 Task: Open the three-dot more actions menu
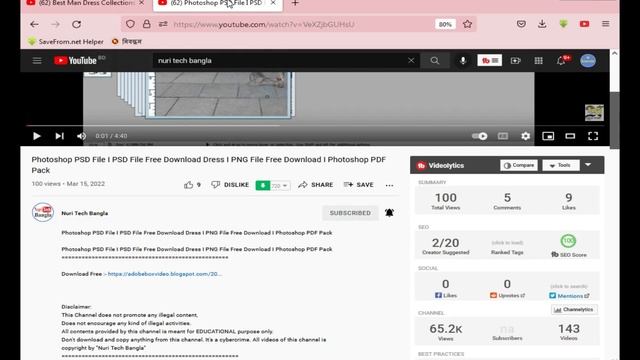[389, 185]
